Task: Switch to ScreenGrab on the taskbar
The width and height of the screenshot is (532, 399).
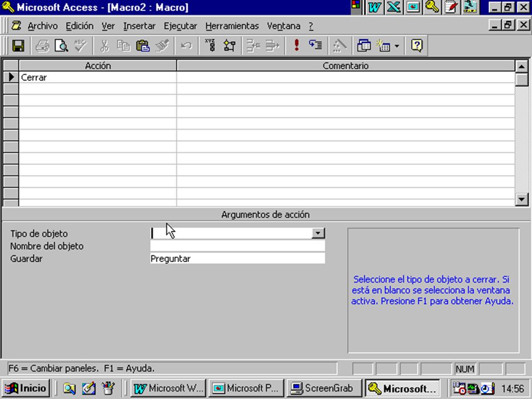Action: pyautogui.click(x=324, y=388)
